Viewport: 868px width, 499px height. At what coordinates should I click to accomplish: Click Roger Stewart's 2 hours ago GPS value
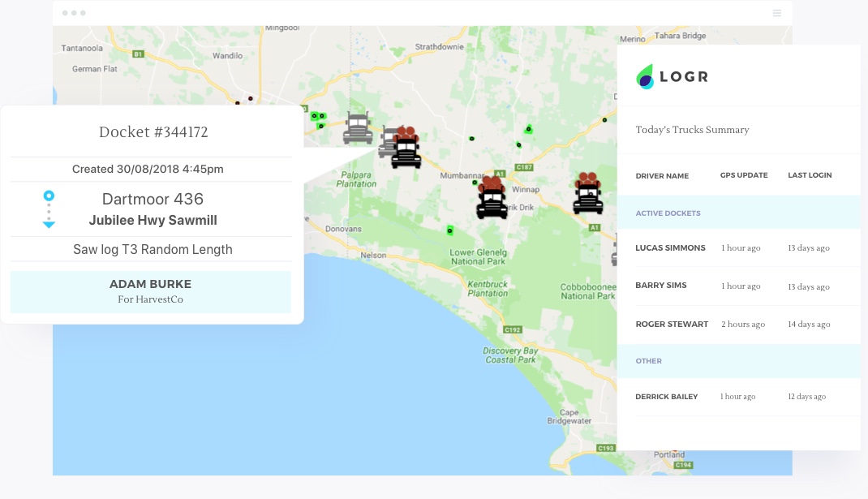(743, 324)
